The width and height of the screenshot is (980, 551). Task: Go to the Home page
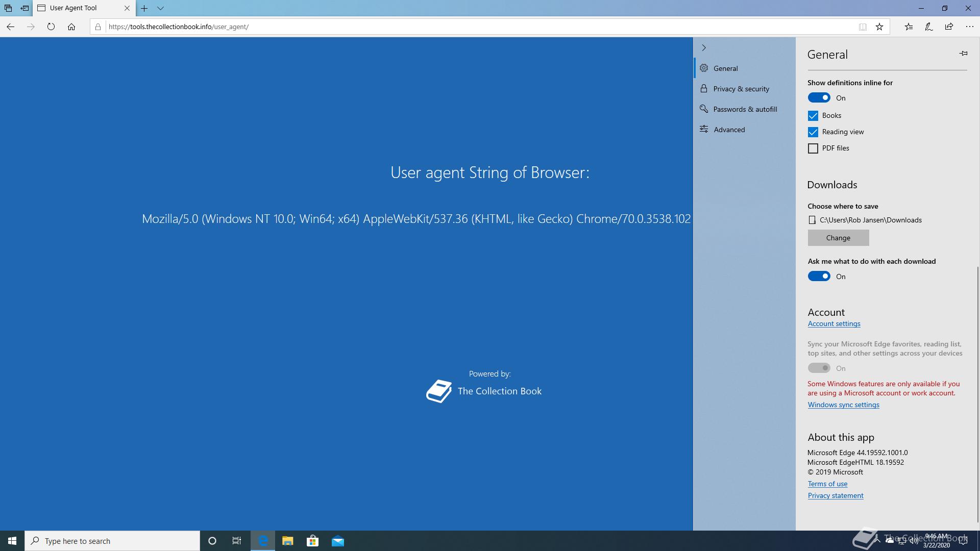pyautogui.click(x=71, y=27)
